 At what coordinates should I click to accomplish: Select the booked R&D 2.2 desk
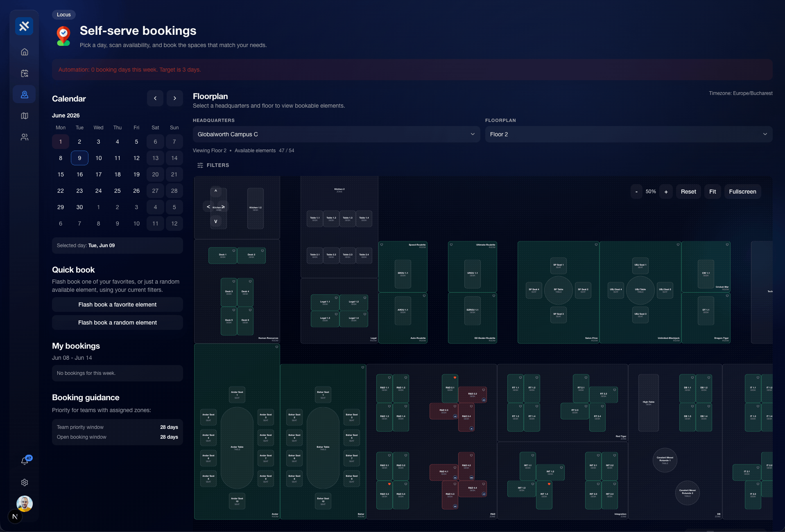[x=473, y=395]
